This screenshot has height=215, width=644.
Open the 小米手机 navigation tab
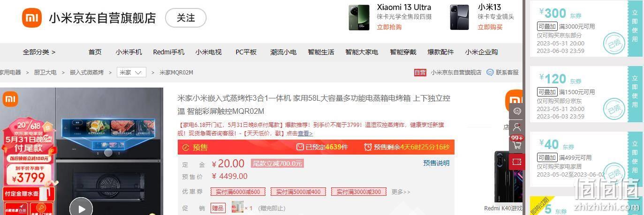[x=129, y=52]
